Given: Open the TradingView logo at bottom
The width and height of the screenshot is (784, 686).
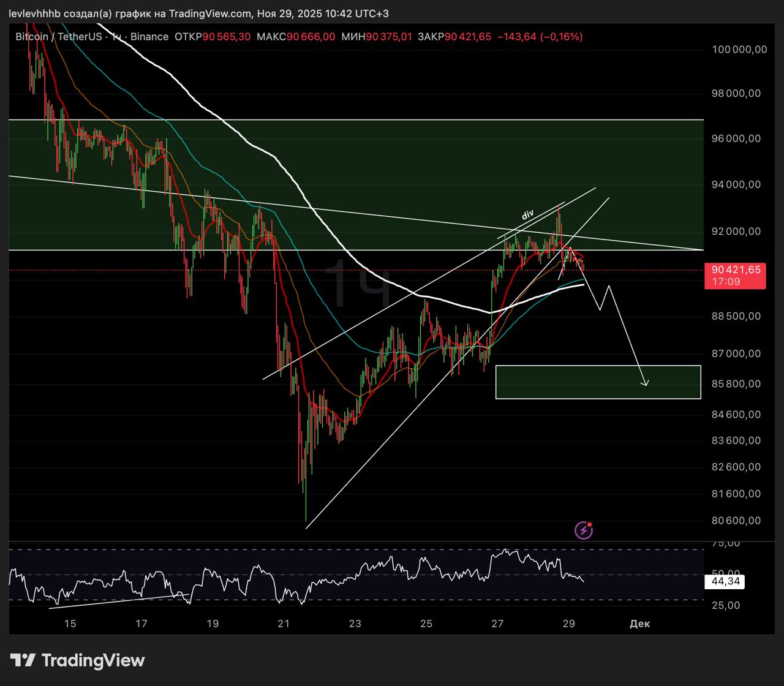Looking at the screenshot, I should click(78, 660).
